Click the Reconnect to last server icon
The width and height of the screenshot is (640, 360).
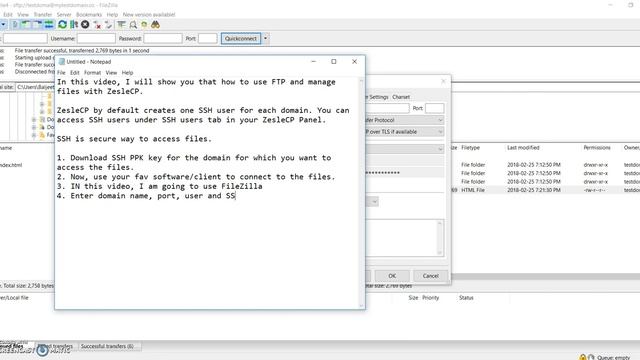[108, 25]
